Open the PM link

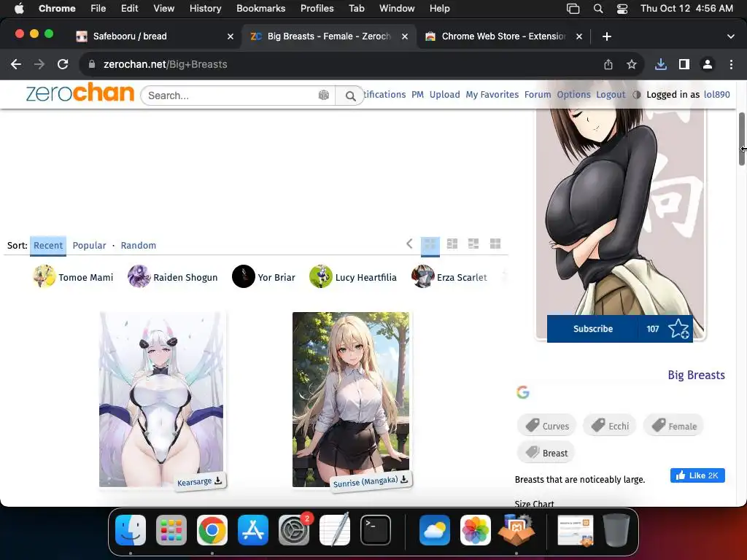(x=417, y=94)
